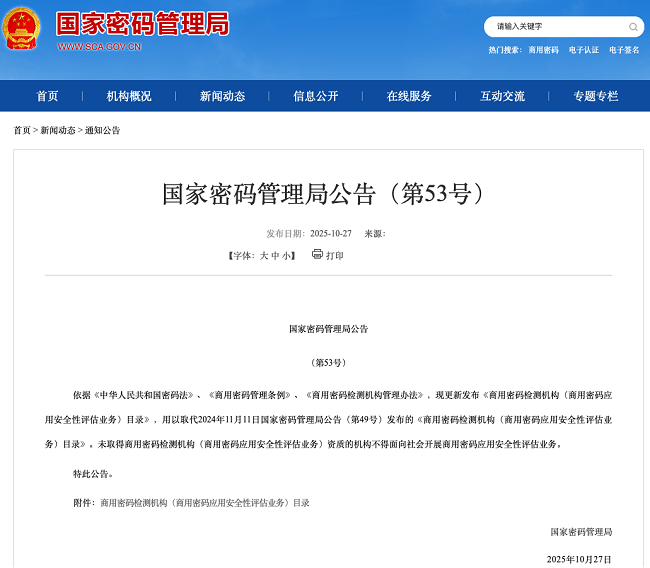
Task: Open the 商用密码检测机构 attachment link
Action: [205, 503]
